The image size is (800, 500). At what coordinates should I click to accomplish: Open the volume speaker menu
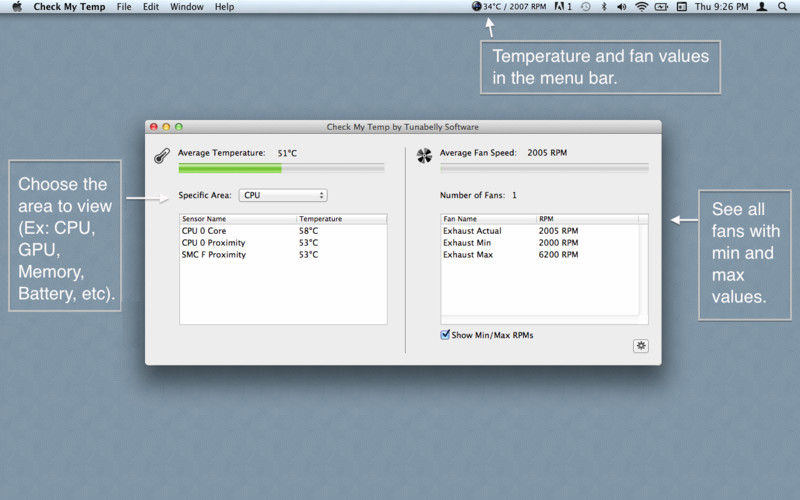point(622,7)
